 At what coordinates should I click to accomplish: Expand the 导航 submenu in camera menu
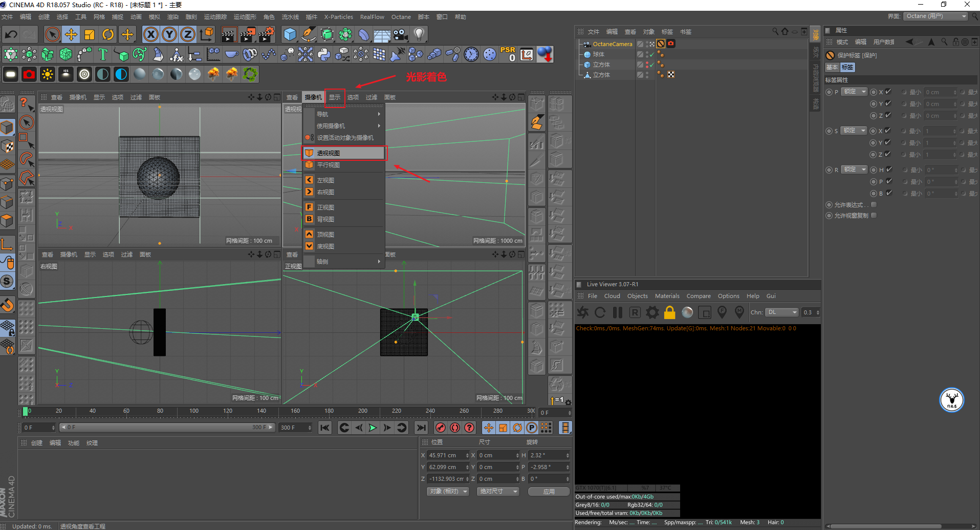pos(343,114)
